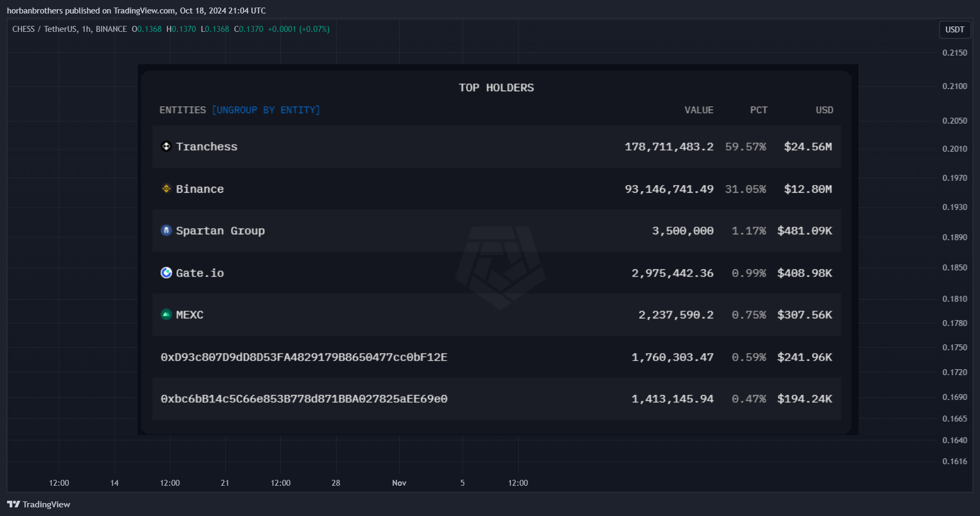Select the Tranchess holder name
Screen dimensions: 980x516
206,147
